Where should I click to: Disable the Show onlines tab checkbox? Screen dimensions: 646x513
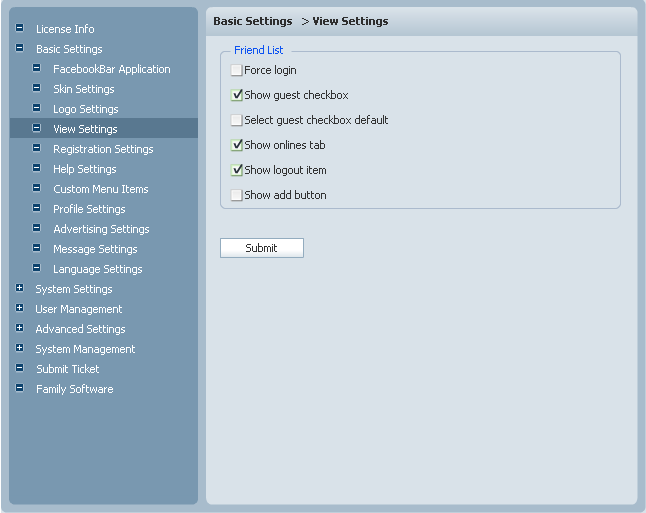(x=237, y=145)
